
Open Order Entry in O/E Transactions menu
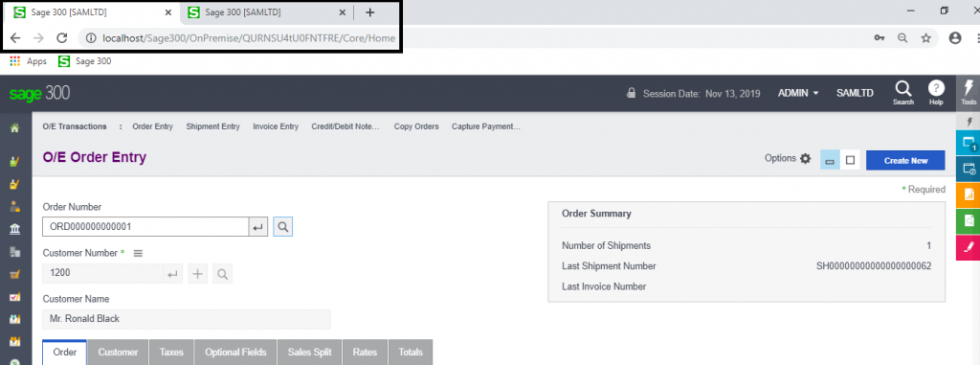[152, 126]
